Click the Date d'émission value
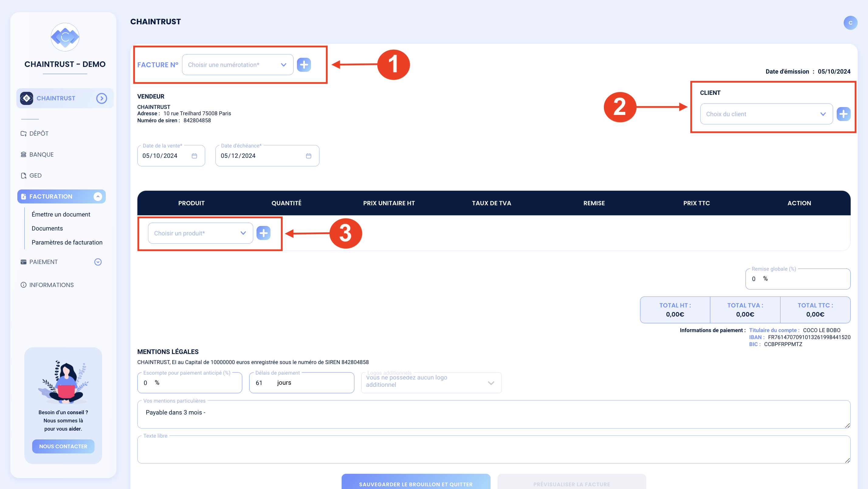 pyautogui.click(x=834, y=71)
